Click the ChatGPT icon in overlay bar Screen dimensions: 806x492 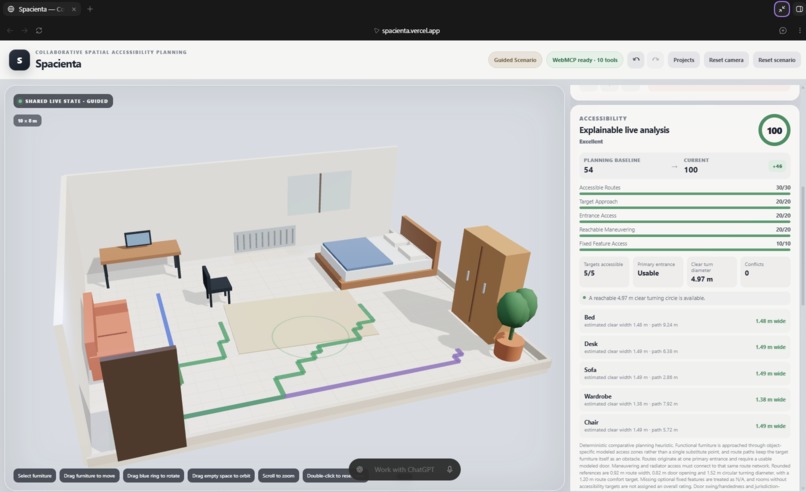pos(360,469)
